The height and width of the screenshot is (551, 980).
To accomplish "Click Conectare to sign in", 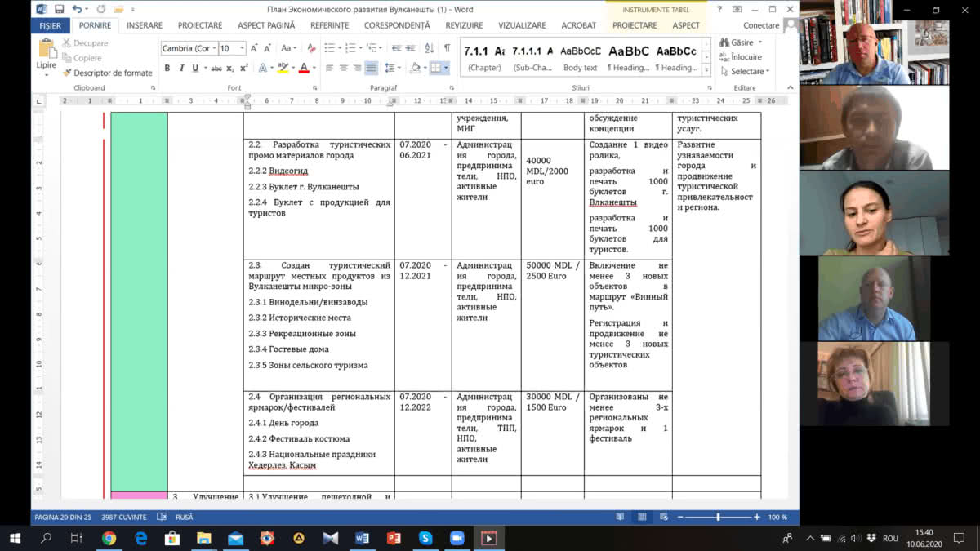I will click(760, 25).
